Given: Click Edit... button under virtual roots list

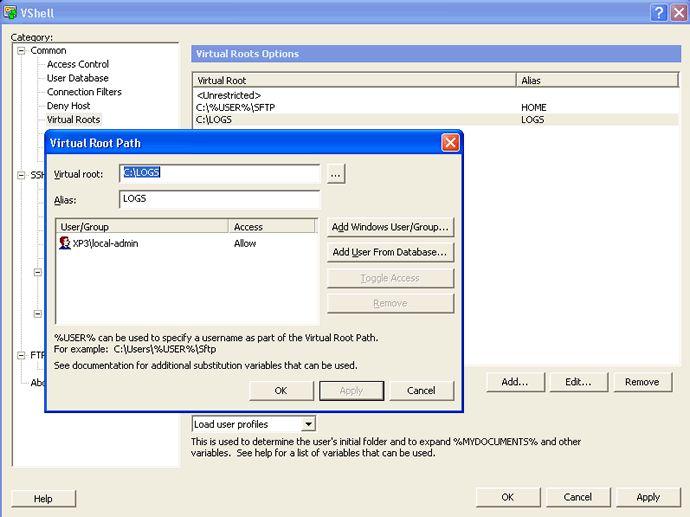Looking at the screenshot, I should tap(578, 382).
